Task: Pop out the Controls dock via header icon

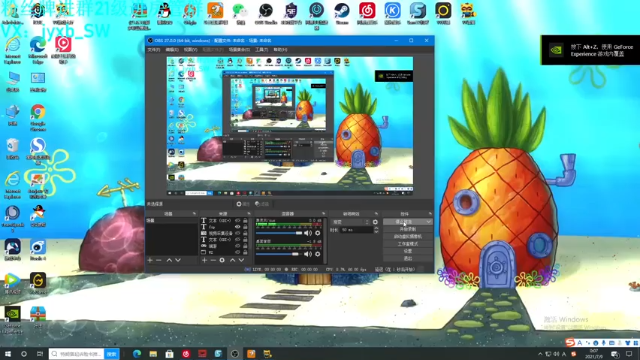Action: (430, 213)
